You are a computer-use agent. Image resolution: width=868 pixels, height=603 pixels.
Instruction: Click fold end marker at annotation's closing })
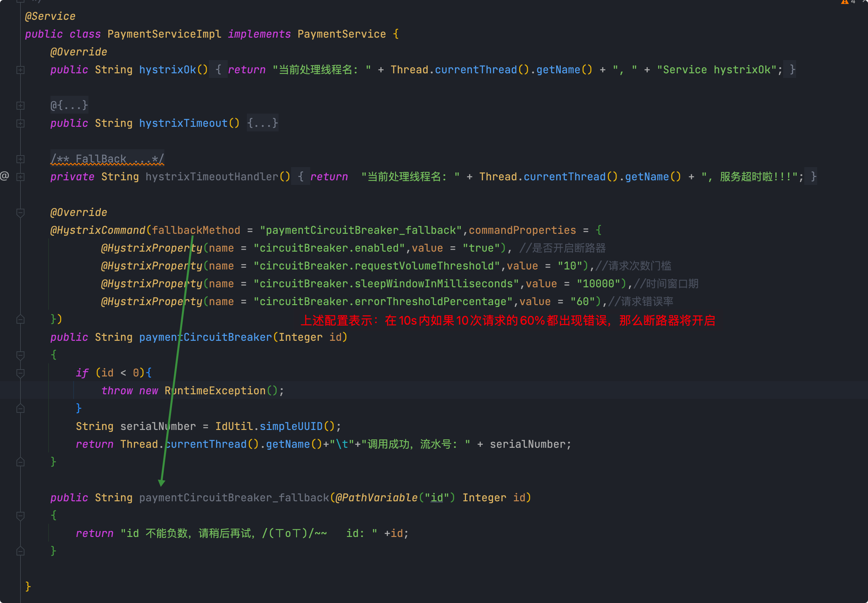pos(21,320)
